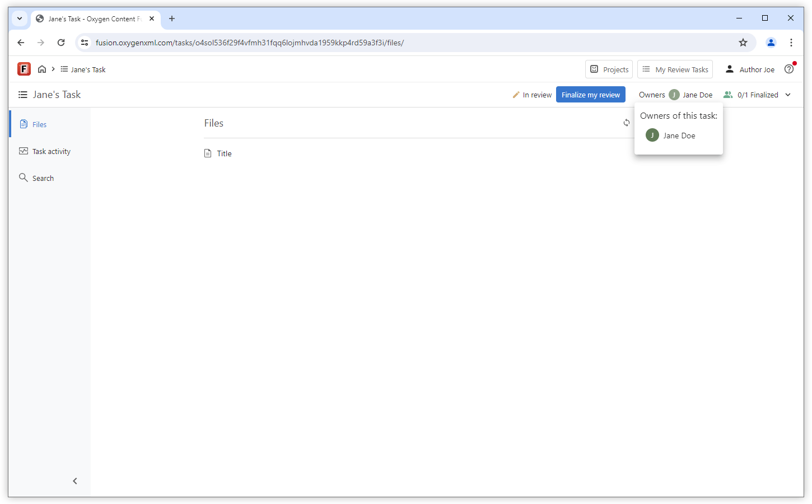Open the Chrome profile icon
The image size is (812, 504).
coord(771,43)
